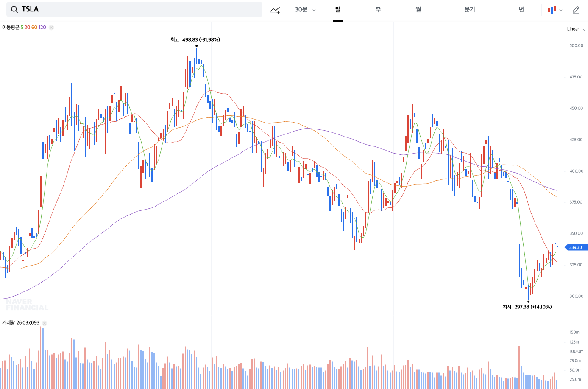Click the black dot marking the high
The image size is (588, 389).
[x=196, y=46]
